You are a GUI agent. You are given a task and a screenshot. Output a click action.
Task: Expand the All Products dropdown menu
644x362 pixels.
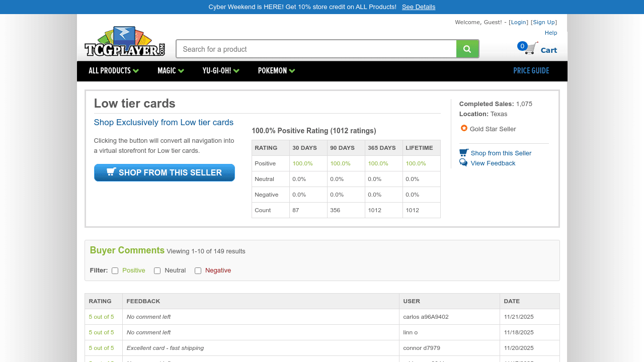click(x=114, y=71)
